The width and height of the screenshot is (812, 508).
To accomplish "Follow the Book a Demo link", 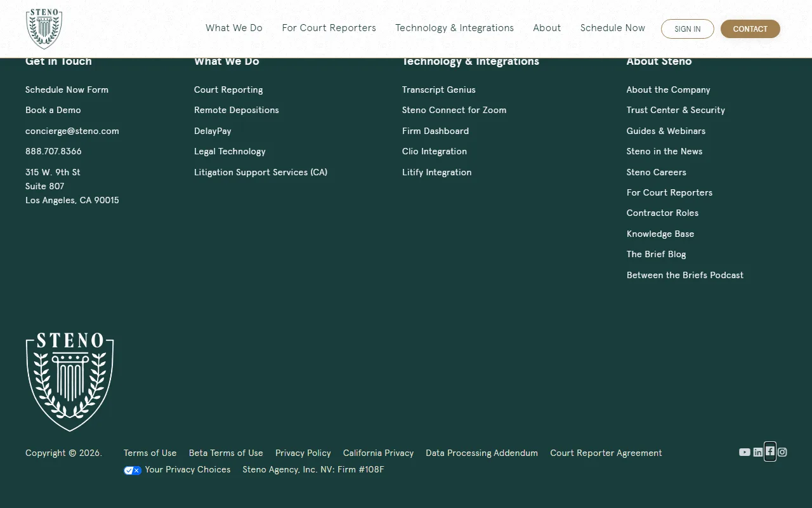I will point(53,110).
